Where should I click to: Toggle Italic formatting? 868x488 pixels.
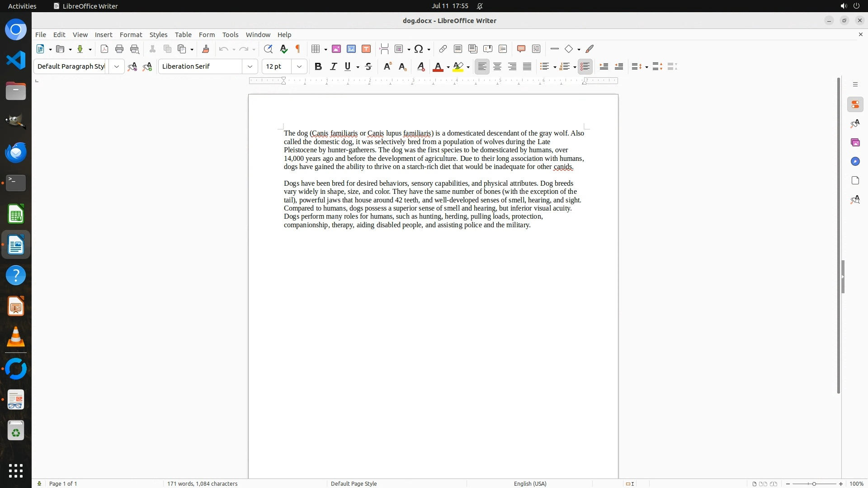tap(333, 66)
